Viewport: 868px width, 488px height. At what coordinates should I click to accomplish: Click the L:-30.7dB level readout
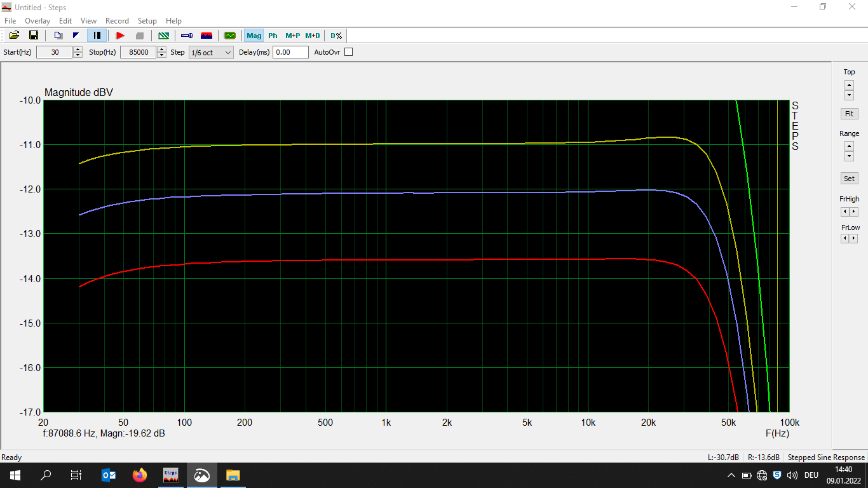tap(723, 457)
